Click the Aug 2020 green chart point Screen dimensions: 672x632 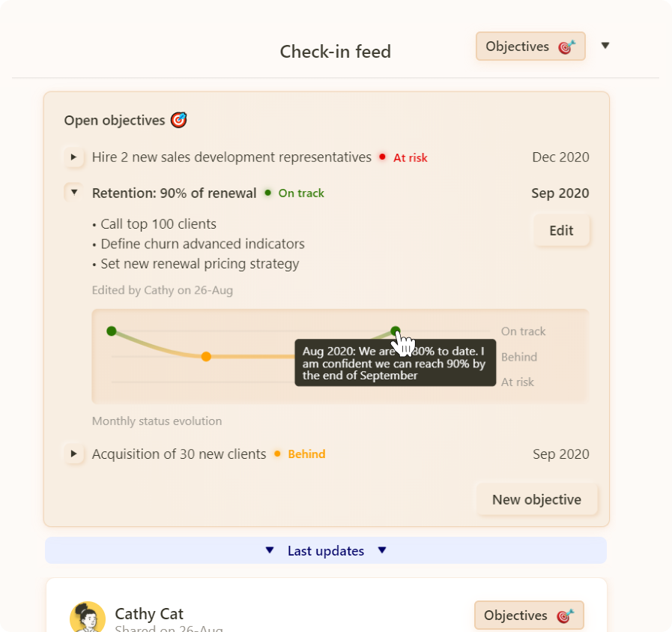[396, 331]
